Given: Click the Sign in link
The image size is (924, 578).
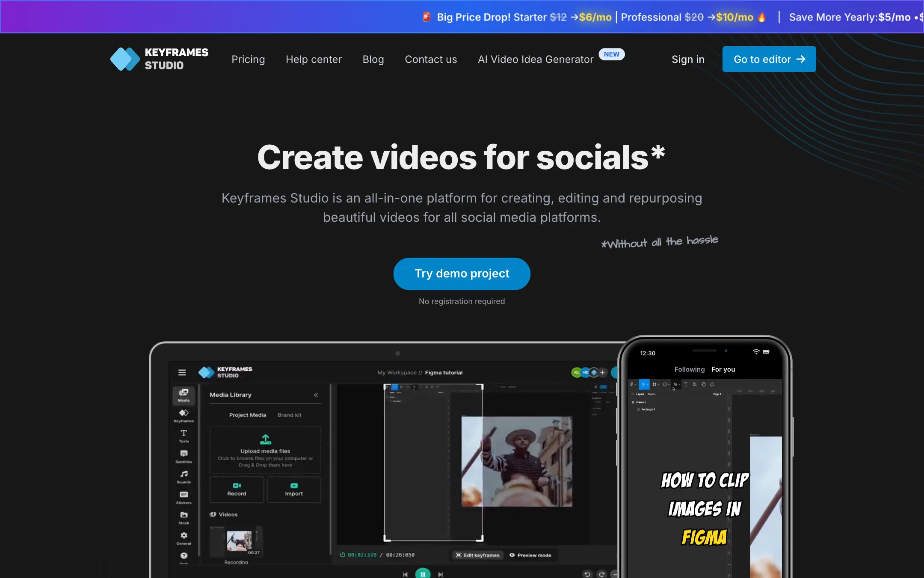Looking at the screenshot, I should [688, 59].
